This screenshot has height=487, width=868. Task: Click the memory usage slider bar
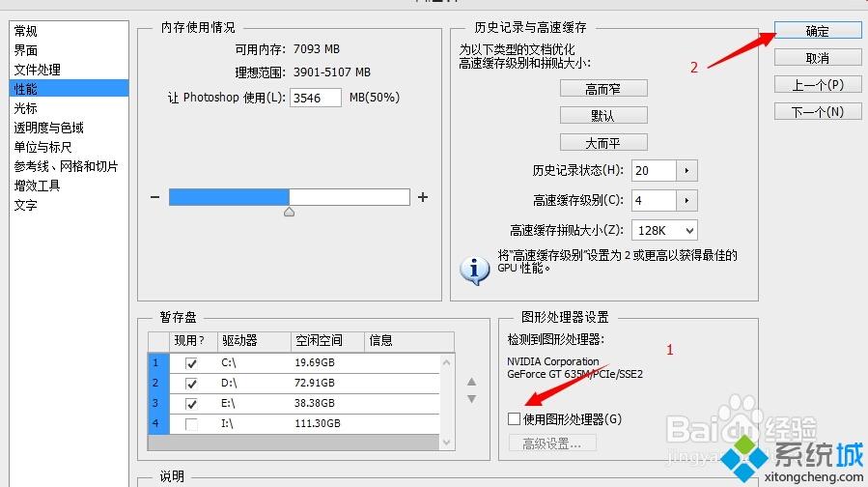point(290,197)
